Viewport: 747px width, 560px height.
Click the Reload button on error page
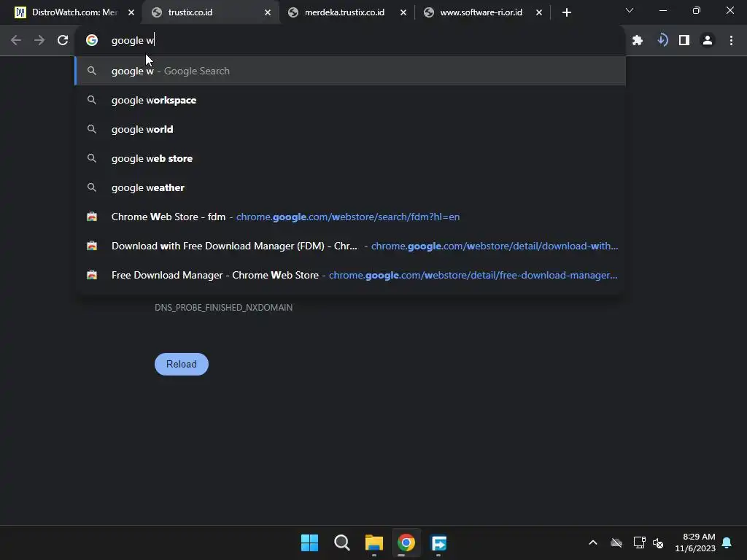(182, 365)
